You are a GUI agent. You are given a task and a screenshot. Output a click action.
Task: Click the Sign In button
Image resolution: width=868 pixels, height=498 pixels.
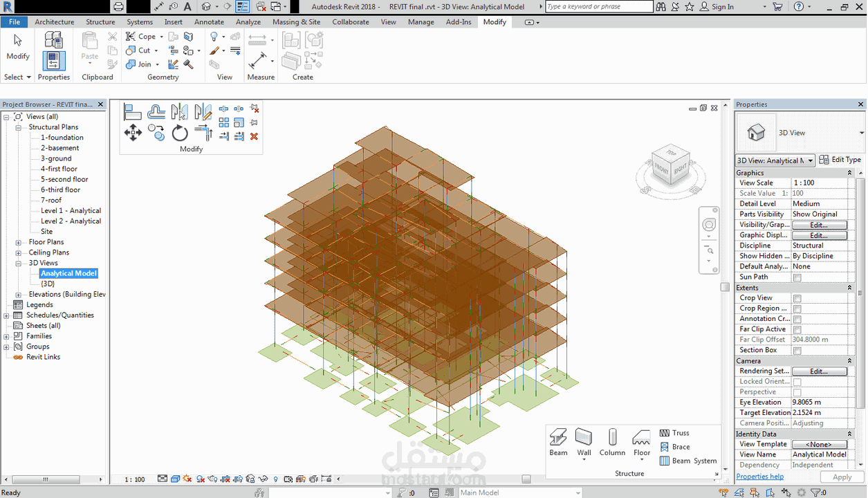tap(717, 7)
